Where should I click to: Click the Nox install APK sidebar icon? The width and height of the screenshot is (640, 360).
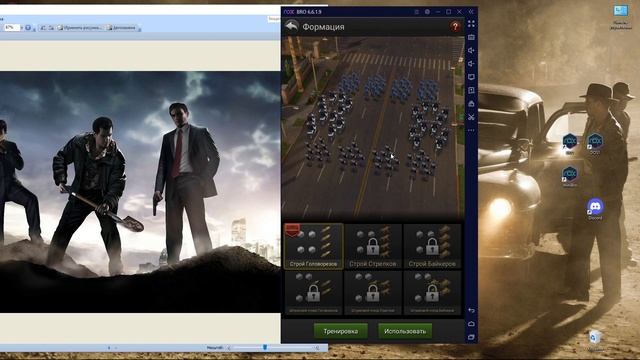(x=471, y=90)
